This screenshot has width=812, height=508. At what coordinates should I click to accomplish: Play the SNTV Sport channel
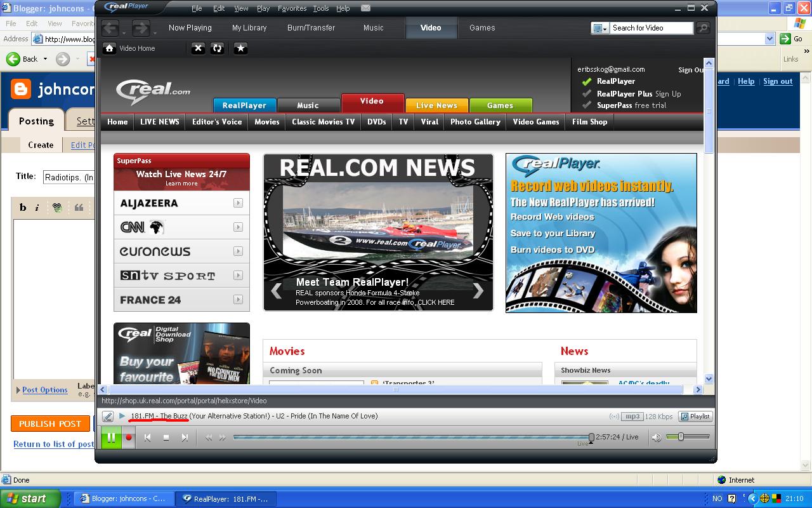click(x=181, y=276)
